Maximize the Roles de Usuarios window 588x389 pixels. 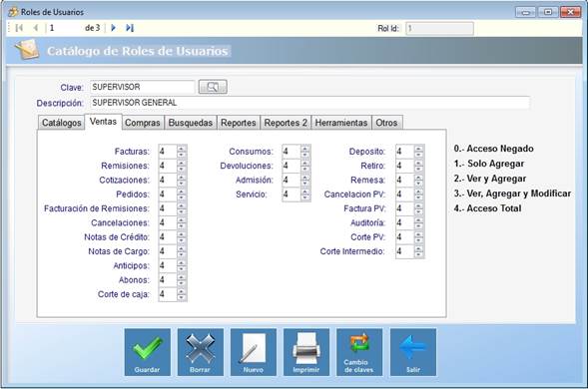[x=547, y=12]
